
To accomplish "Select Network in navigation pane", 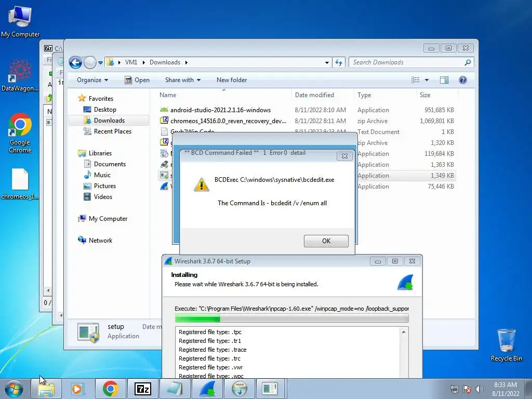I will (x=100, y=241).
